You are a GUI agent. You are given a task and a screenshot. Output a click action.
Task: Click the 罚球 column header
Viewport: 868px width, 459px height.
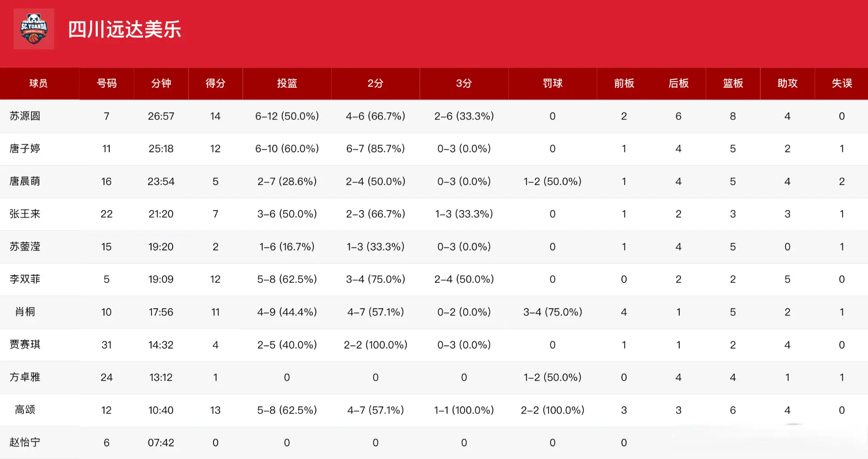point(552,83)
